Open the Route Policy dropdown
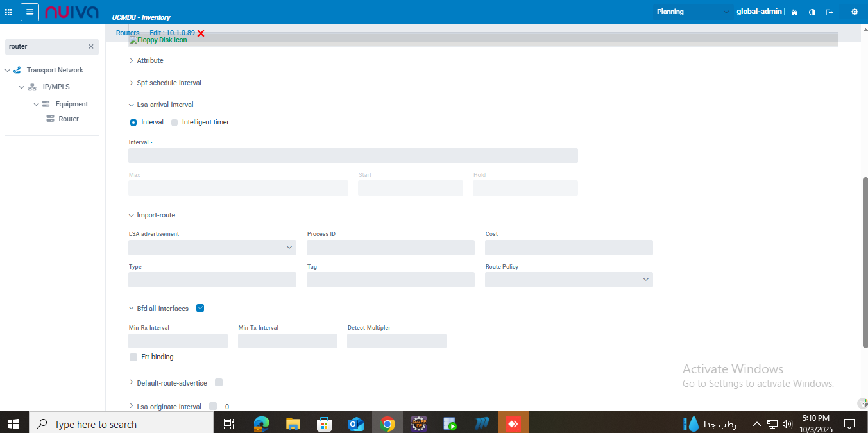 pos(568,280)
